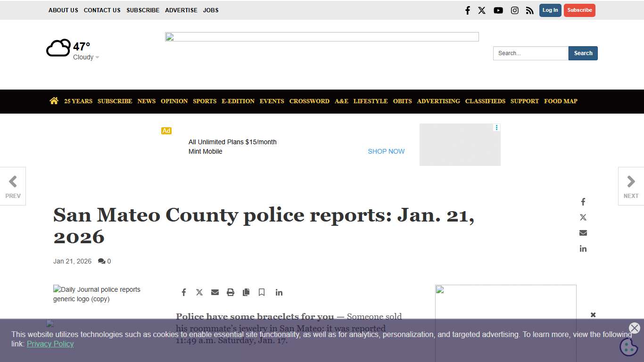Share the article via the LinkedIn icon
The height and width of the screenshot is (362, 644).
click(x=279, y=292)
